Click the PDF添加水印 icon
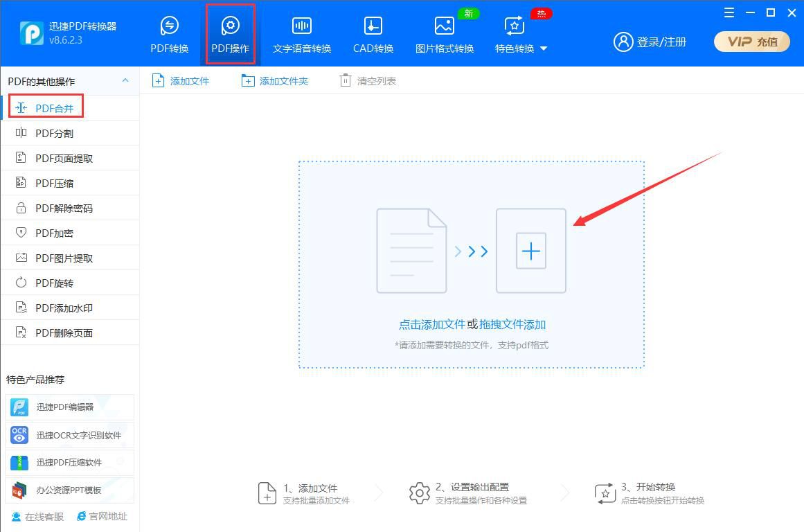The width and height of the screenshot is (804, 532). pyautogui.click(x=21, y=308)
